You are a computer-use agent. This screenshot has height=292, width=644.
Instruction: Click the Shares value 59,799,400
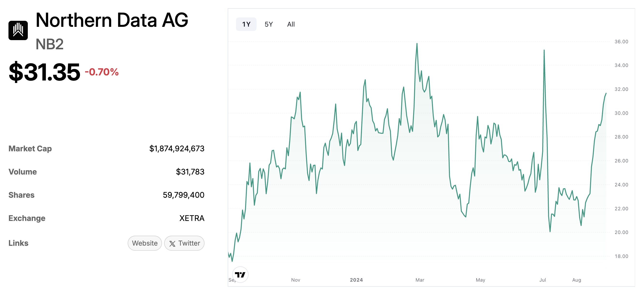coord(183,195)
